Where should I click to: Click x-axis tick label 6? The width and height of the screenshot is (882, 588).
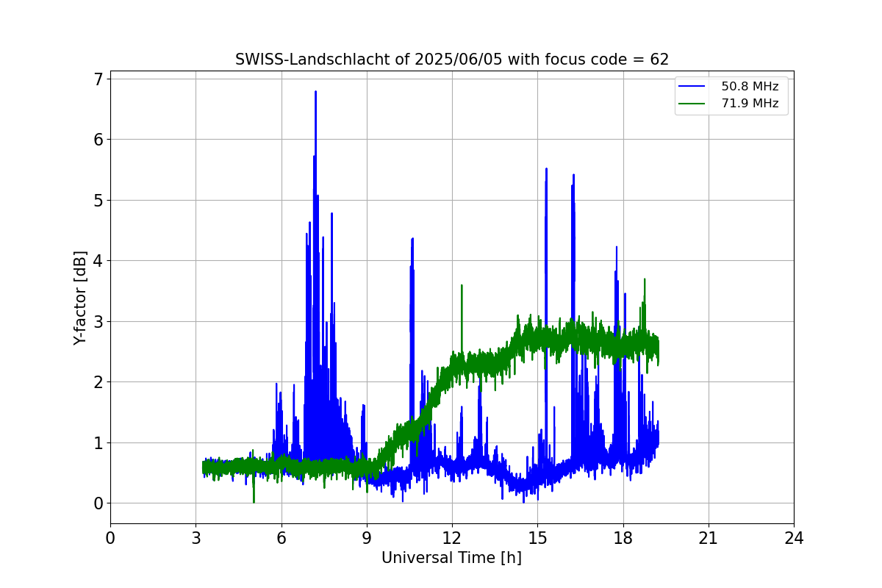coord(281,537)
